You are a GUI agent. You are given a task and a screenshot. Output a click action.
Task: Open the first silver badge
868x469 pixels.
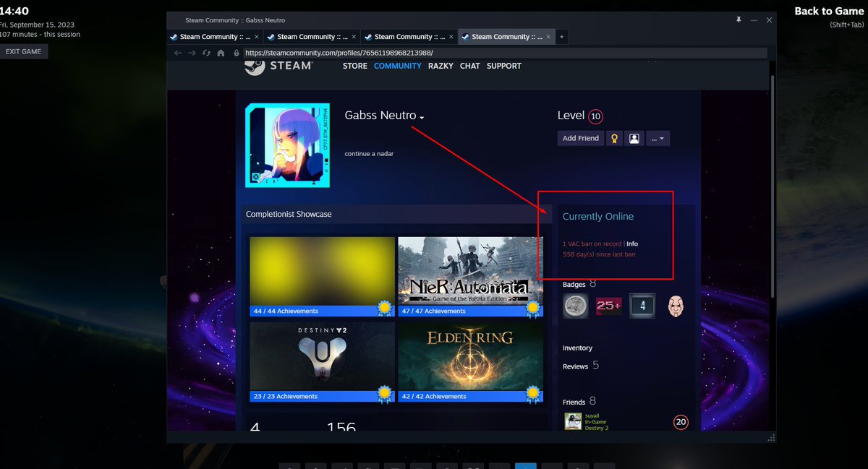pos(576,306)
